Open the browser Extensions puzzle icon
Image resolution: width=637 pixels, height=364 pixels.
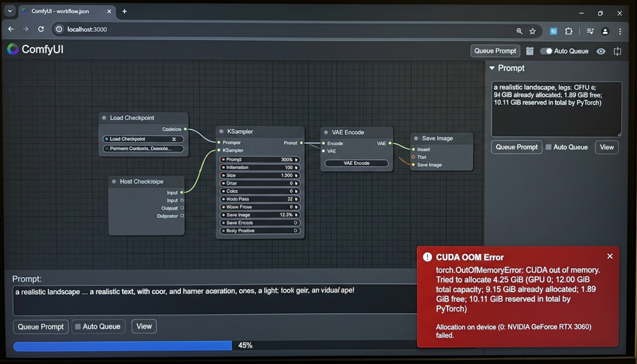(569, 31)
